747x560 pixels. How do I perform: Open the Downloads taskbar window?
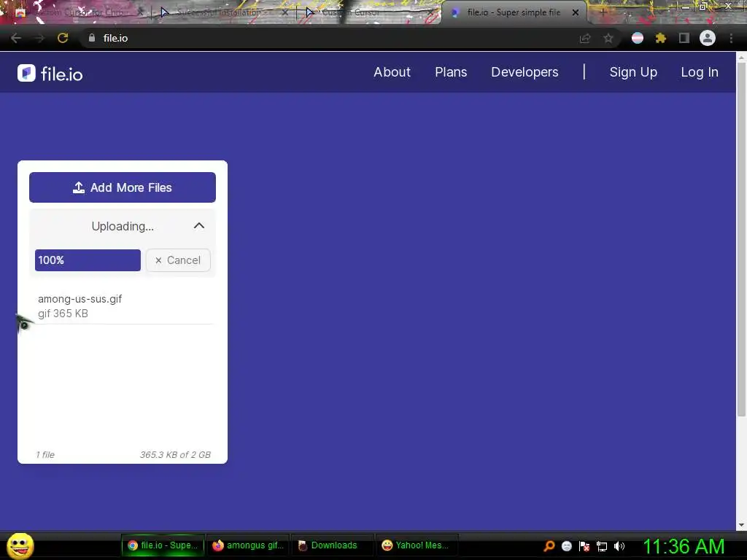pyautogui.click(x=332, y=545)
